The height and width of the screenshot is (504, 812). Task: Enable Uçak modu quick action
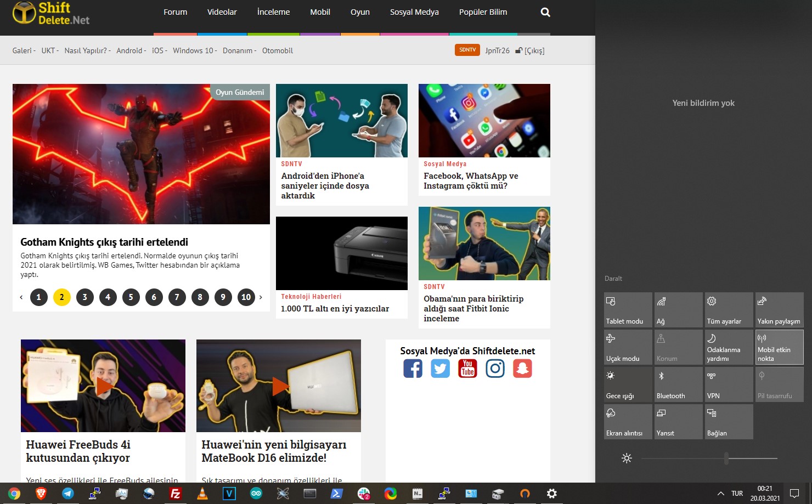pyautogui.click(x=628, y=347)
